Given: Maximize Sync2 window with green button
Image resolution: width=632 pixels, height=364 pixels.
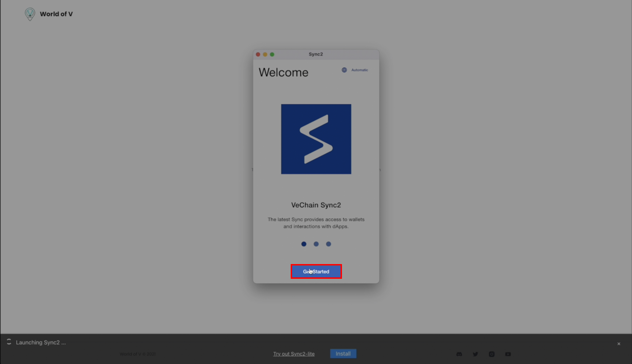Looking at the screenshot, I should pos(272,54).
